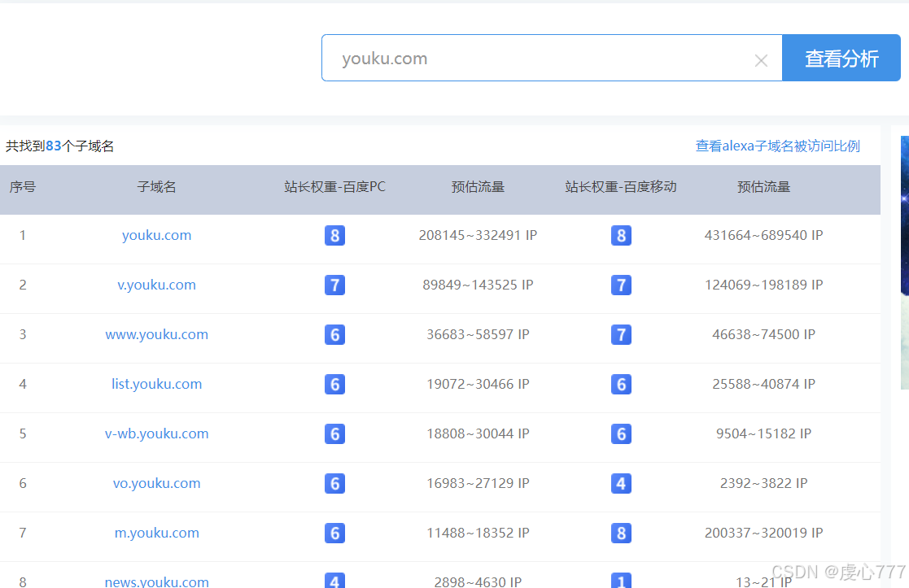This screenshot has height=588, width=909.
Task: Open the www.youku.com link
Action: pyautogui.click(x=156, y=334)
